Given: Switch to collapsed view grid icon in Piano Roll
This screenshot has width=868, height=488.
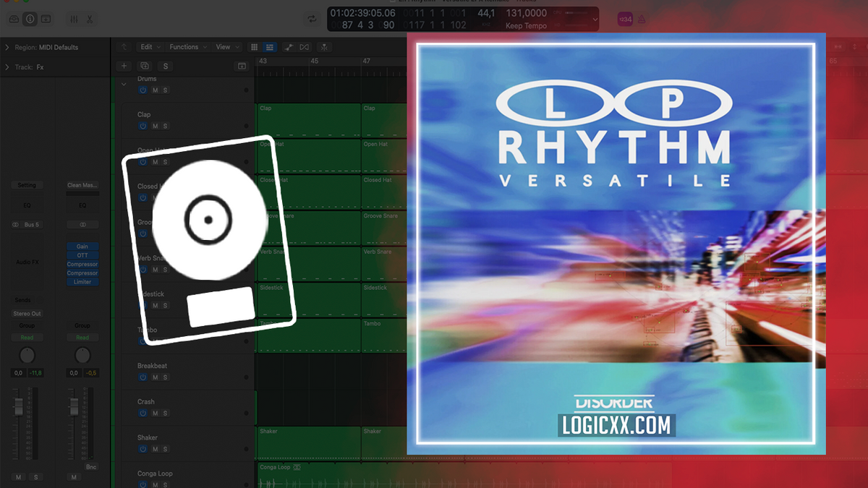Looking at the screenshot, I should (269, 46).
